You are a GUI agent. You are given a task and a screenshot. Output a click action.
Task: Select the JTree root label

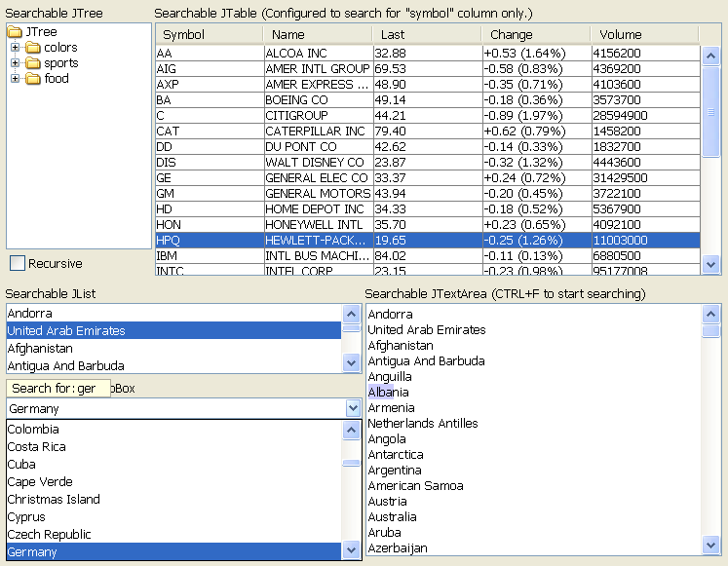click(x=41, y=31)
